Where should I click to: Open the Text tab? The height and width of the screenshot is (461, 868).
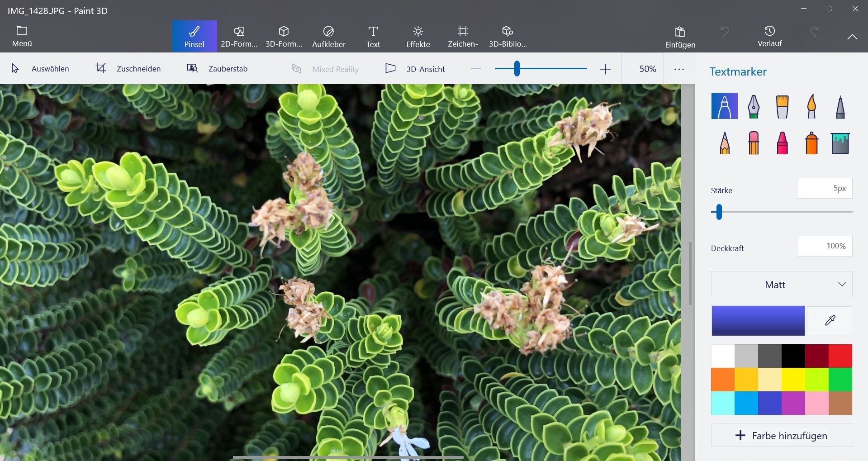[373, 36]
